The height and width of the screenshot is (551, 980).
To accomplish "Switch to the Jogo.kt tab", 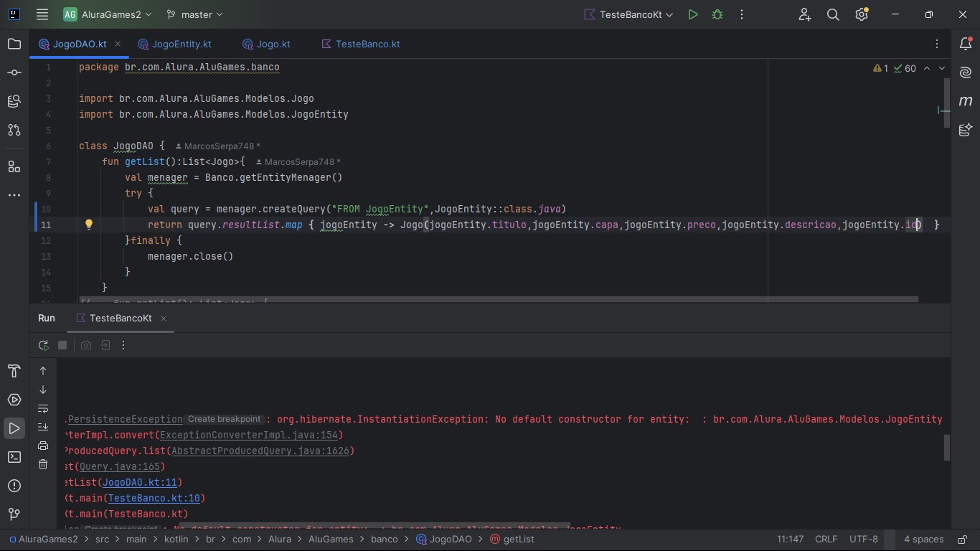I will tap(267, 44).
